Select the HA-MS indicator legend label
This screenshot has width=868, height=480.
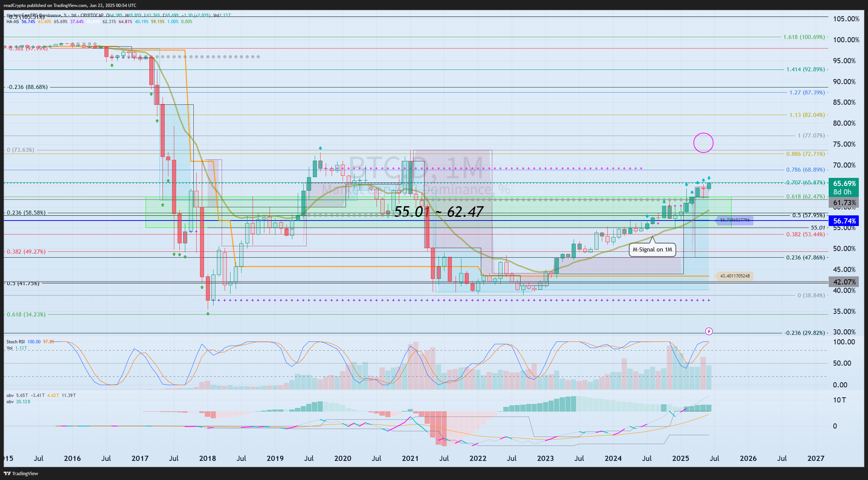[13, 22]
